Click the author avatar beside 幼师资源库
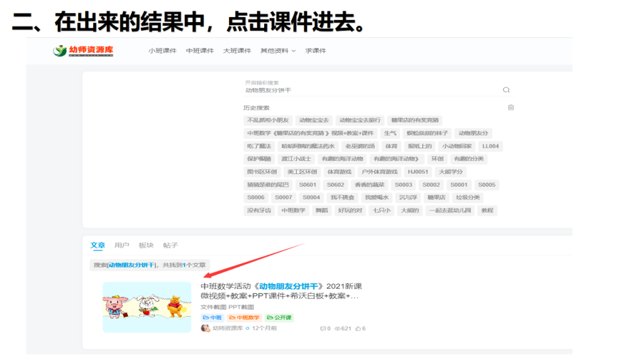This screenshot has width=644, height=362. point(205,328)
